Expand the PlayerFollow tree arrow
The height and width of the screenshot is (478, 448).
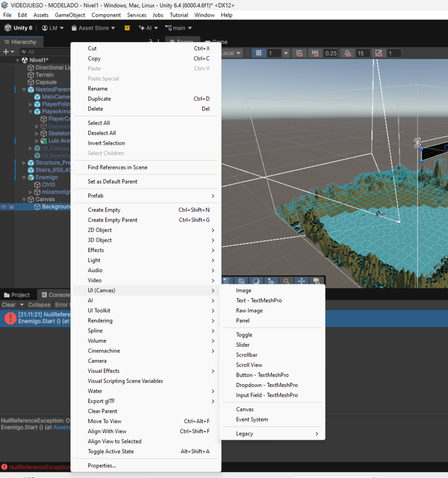30,104
